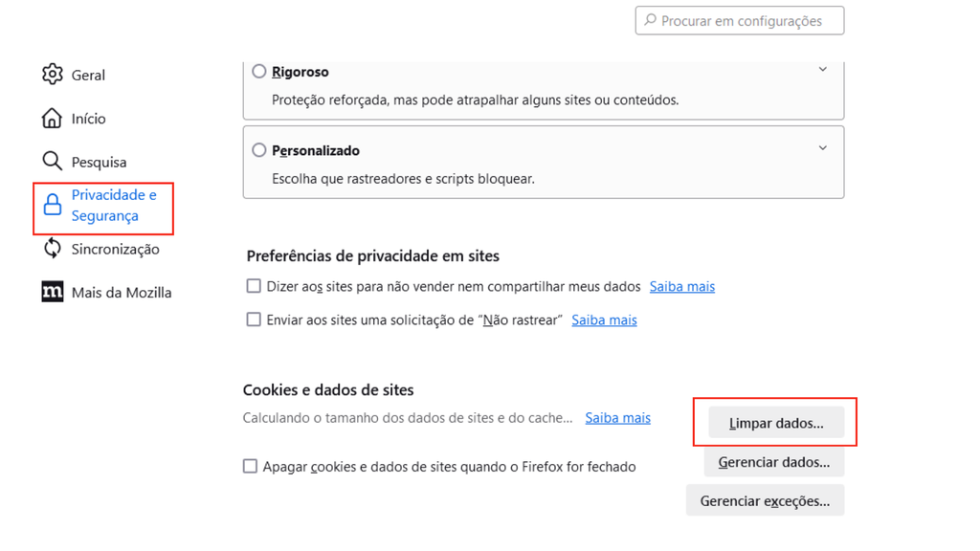This screenshot has height=551, width=980.
Task: Click the Pesquisa magnifying glass icon
Action: [53, 161]
